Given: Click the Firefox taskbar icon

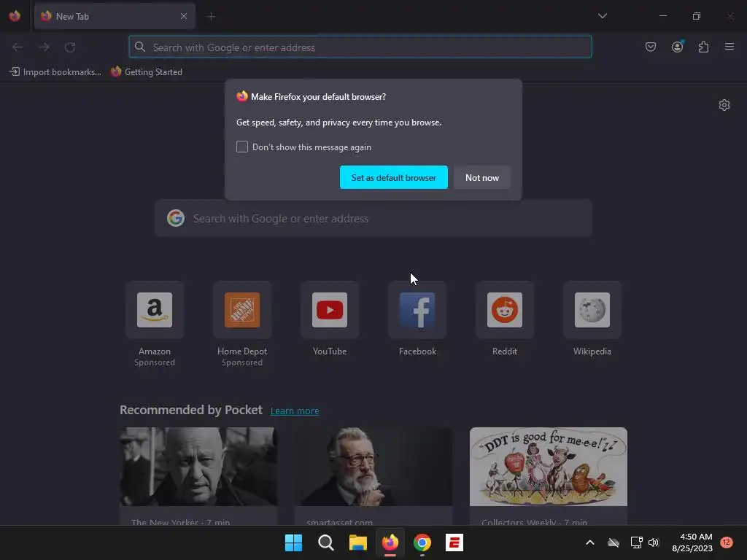Looking at the screenshot, I should [x=390, y=542].
